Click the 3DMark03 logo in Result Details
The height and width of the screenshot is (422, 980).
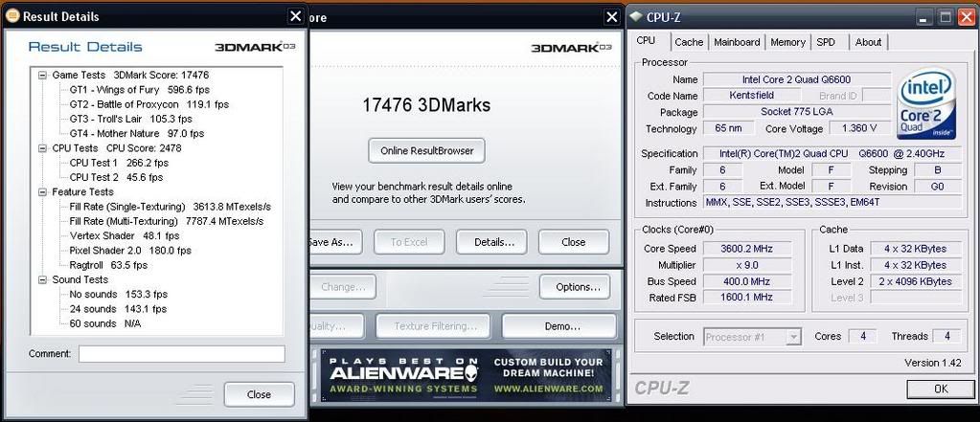(255, 47)
